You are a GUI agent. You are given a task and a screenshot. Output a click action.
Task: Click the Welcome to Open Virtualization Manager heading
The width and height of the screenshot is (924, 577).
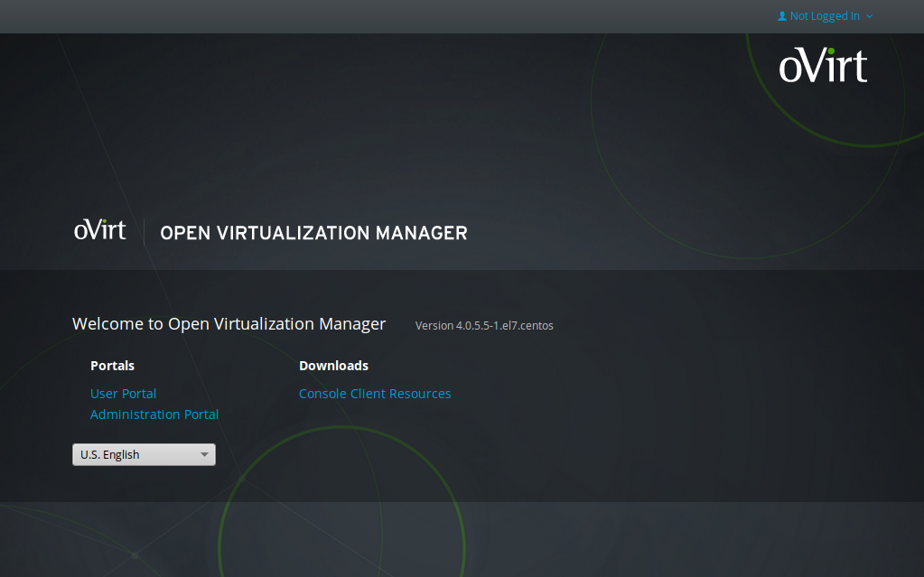point(229,324)
